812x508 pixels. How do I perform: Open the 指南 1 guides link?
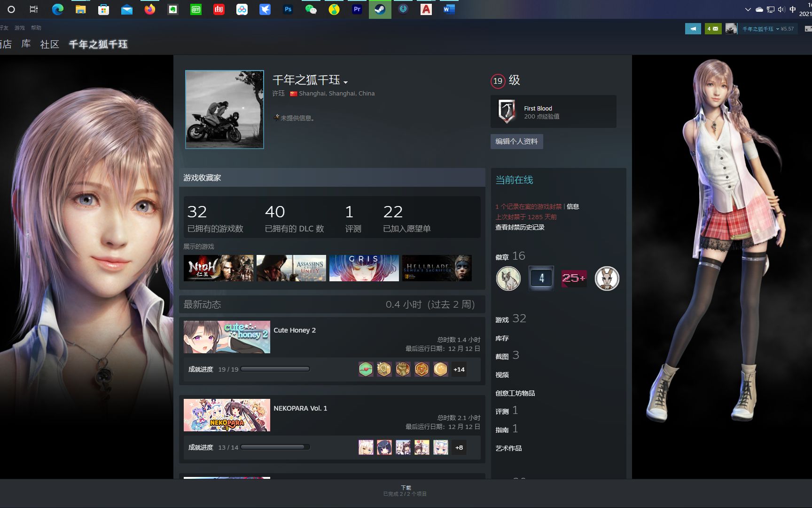click(x=507, y=429)
